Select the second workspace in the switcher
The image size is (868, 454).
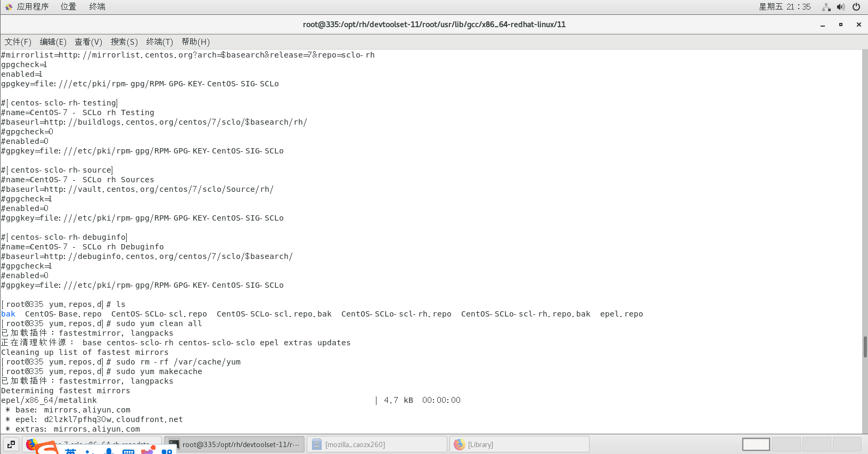(x=787, y=444)
